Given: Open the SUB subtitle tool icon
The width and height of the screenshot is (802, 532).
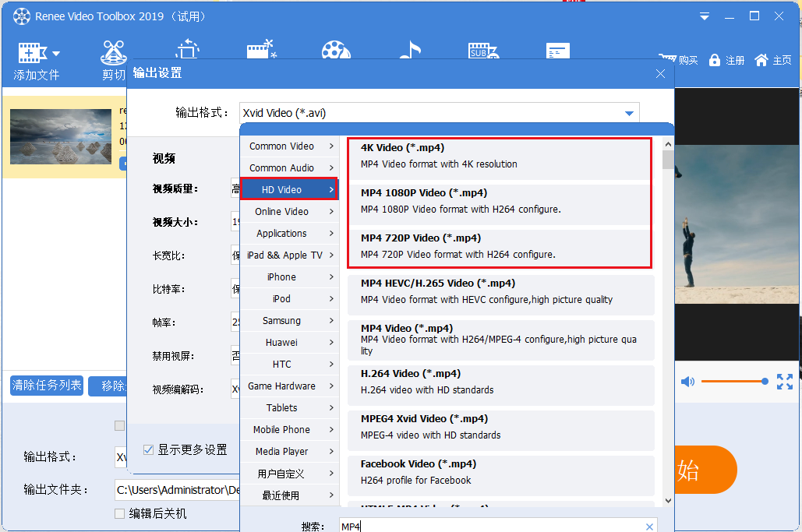Looking at the screenshot, I should [x=483, y=51].
